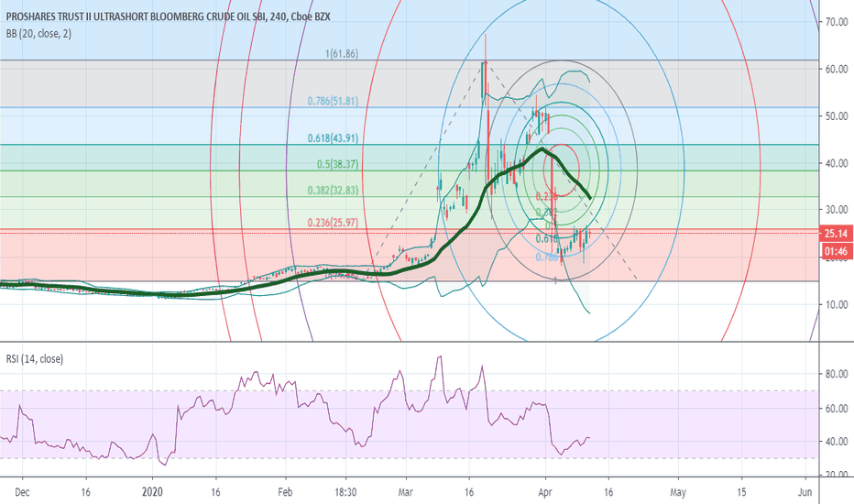Viewport: 854px width, 504px height.
Task: Click the Fibonacci level label 0.618(43.91)
Action: point(333,138)
